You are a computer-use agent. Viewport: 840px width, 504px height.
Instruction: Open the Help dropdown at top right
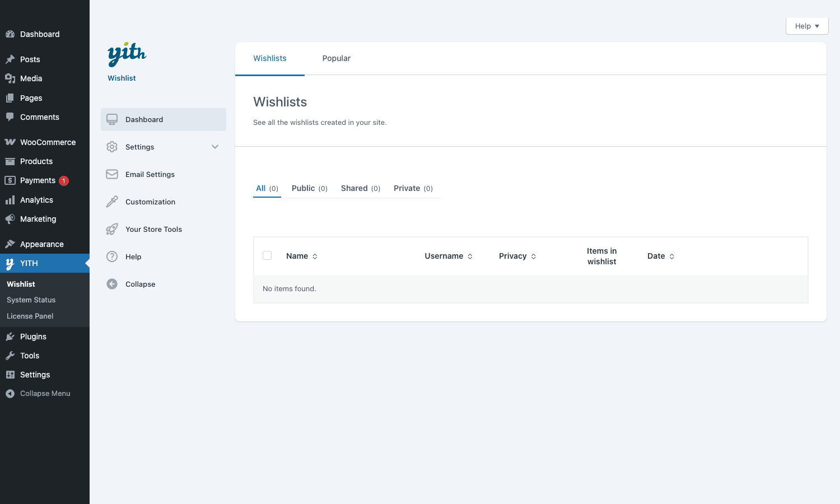[807, 26]
